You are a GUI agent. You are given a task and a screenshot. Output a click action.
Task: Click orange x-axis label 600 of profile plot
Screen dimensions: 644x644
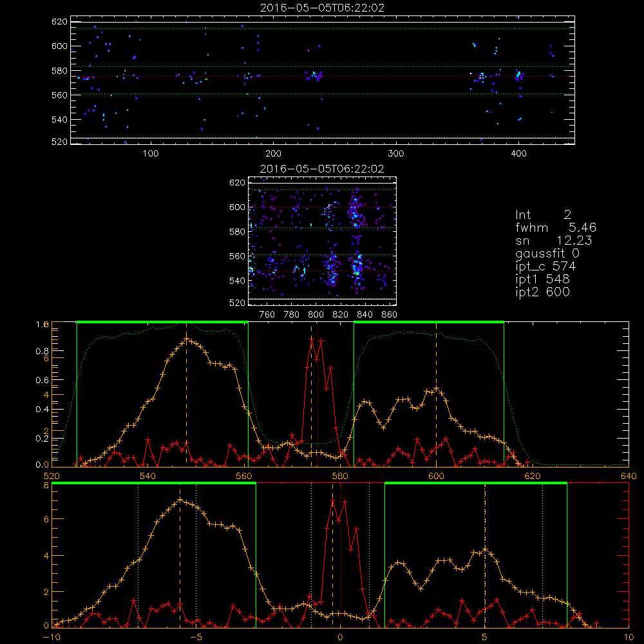click(436, 477)
